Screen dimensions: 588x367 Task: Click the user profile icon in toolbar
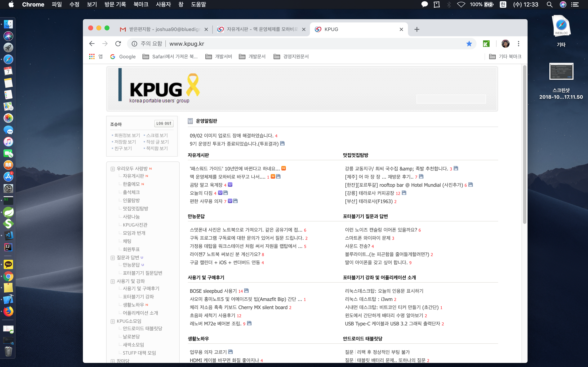click(x=506, y=44)
